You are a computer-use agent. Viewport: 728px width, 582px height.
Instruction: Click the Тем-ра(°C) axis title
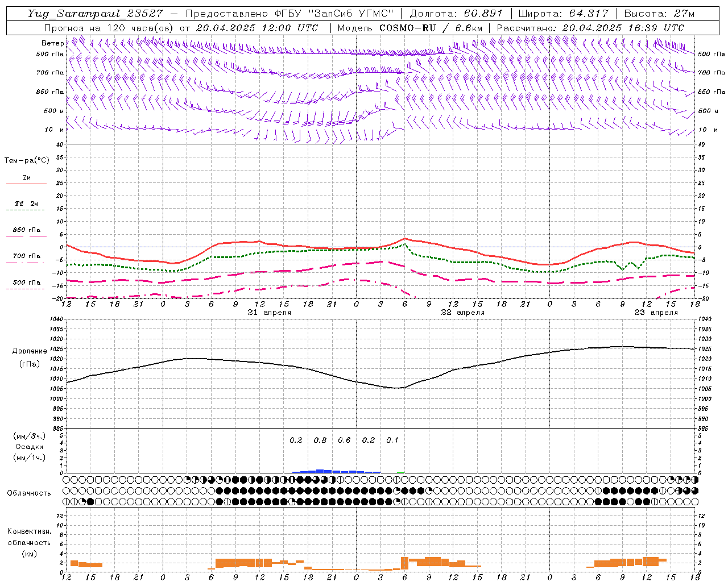click(x=27, y=161)
